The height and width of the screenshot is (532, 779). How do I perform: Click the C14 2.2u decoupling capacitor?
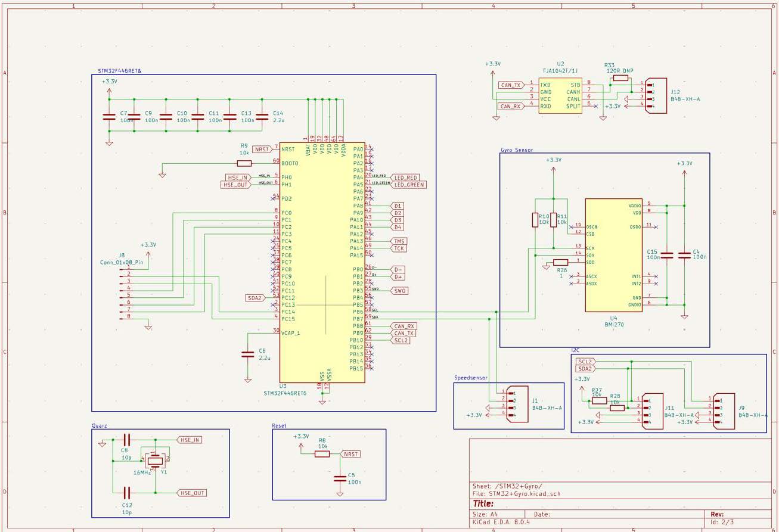click(x=262, y=116)
